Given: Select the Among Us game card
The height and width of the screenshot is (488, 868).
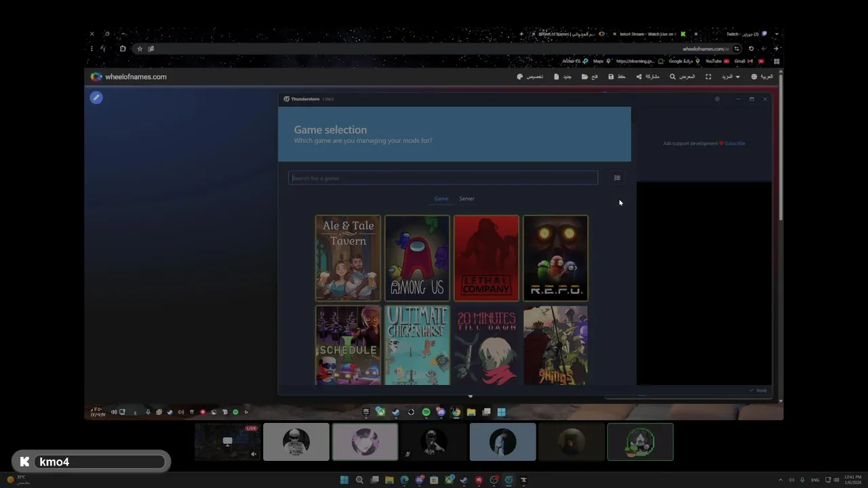Looking at the screenshot, I should coord(417,258).
